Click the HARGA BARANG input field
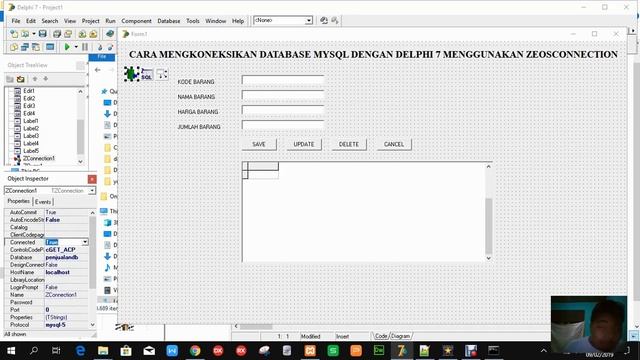 pos(283,110)
